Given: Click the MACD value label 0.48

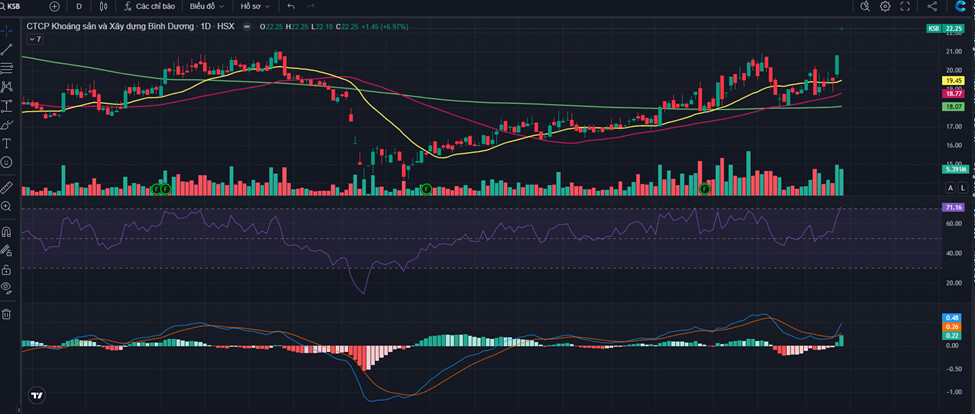Looking at the screenshot, I should 952,318.
